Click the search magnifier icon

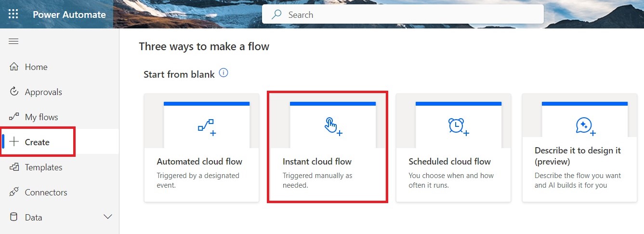tap(276, 15)
